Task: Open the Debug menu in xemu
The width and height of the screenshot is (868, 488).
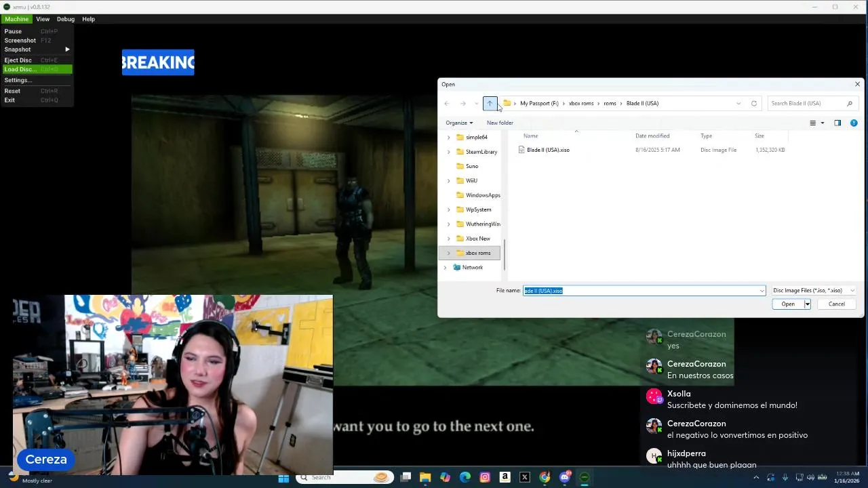Action: click(66, 19)
